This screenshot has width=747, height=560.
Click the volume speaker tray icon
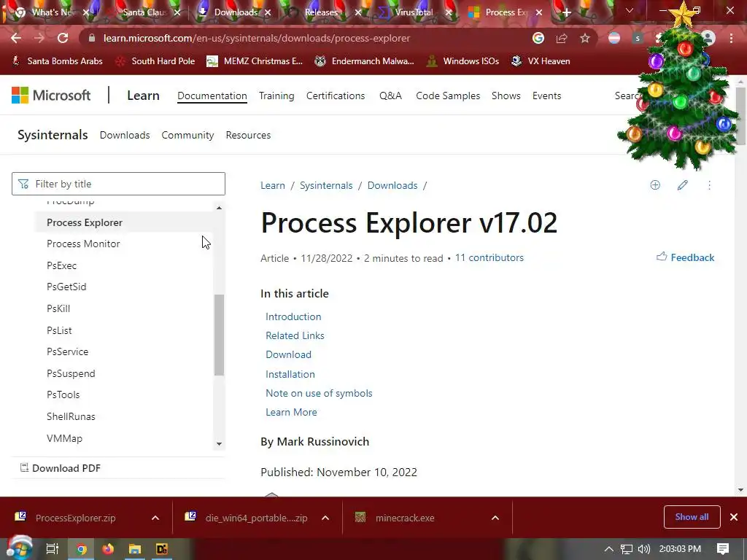tap(643, 549)
